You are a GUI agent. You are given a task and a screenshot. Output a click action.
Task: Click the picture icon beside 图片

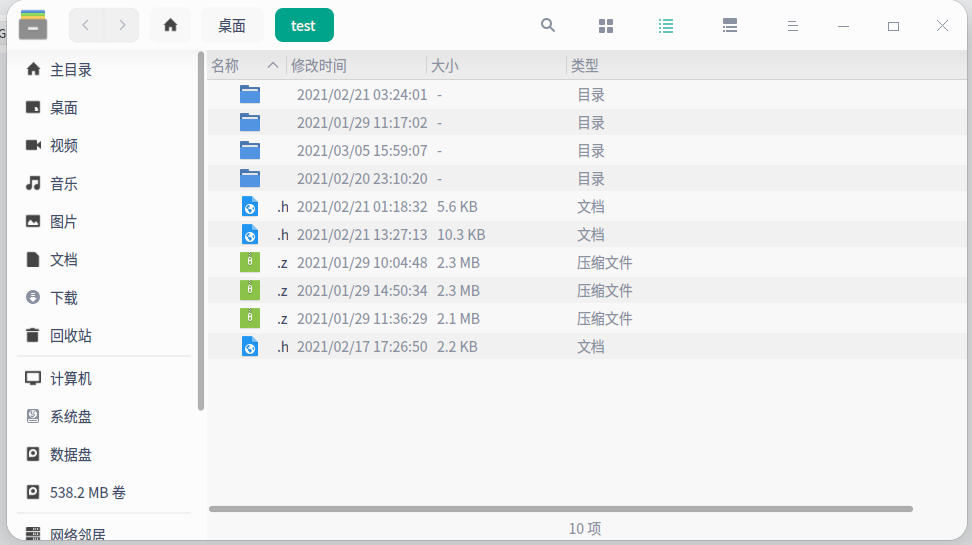coord(33,221)
